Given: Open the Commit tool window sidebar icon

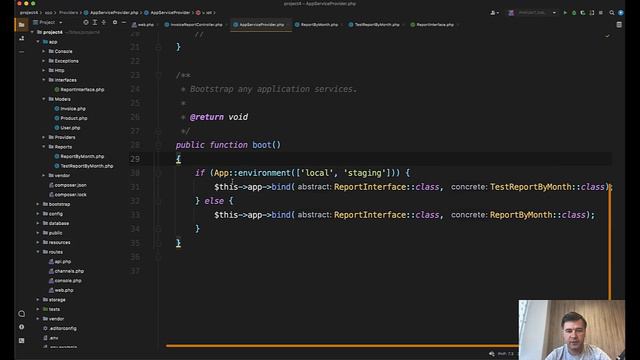Looking at the screenshot, I should [x=21, y=38].
